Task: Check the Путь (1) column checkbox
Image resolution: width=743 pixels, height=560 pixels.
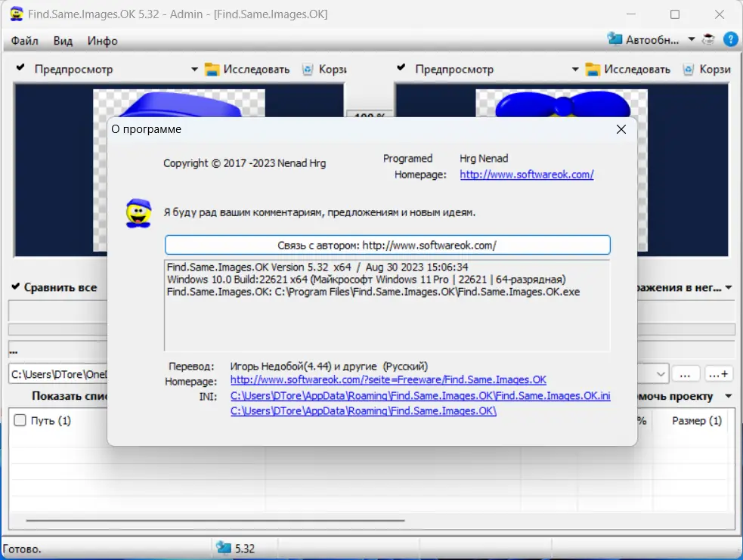Action: (20, 420)
